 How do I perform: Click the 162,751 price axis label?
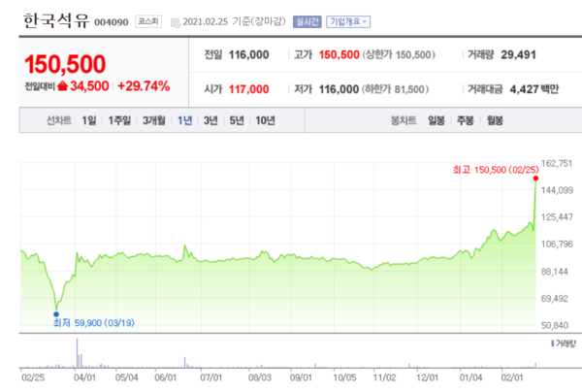coord(557,163)
